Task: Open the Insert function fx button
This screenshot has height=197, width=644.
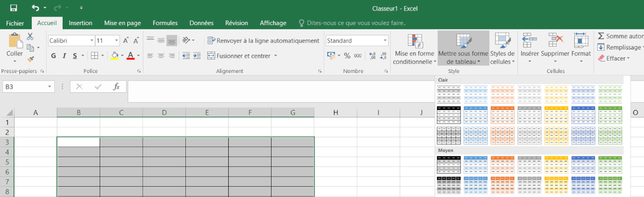Action: [x=116, y=86]
